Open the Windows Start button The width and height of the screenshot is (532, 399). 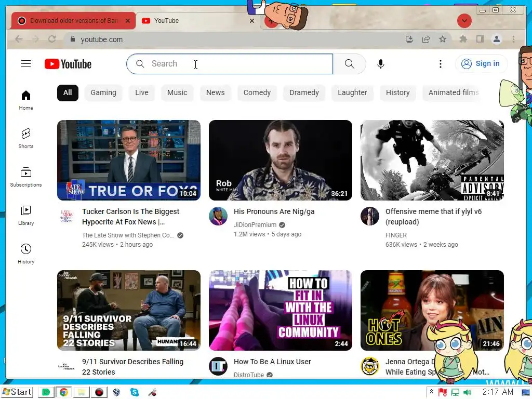[x=17, y=392]
